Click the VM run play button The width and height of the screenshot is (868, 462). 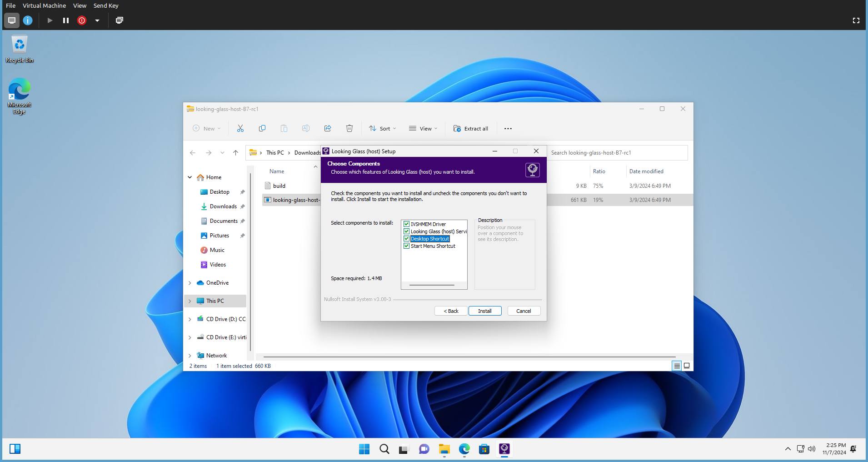[x=50, y=20]
